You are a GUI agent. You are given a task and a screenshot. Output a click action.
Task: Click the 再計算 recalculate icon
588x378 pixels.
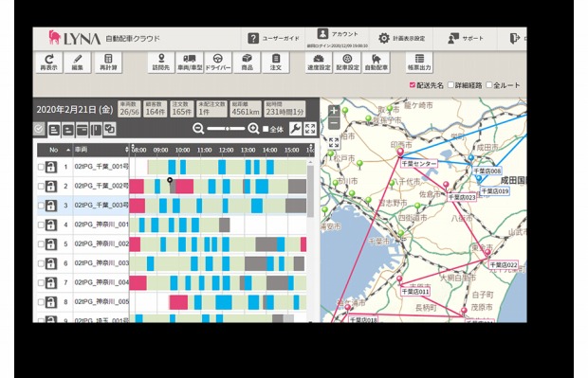coord(108,63)
